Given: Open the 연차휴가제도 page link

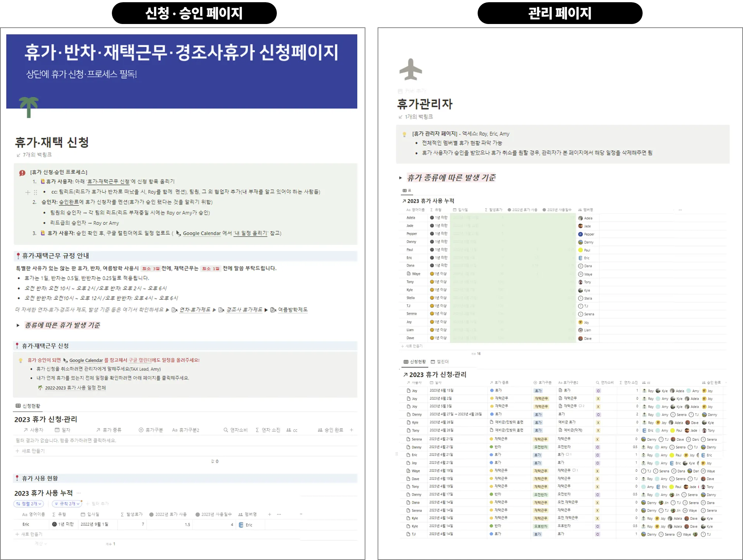Looking at the screenshot, I should coord(195,310).
